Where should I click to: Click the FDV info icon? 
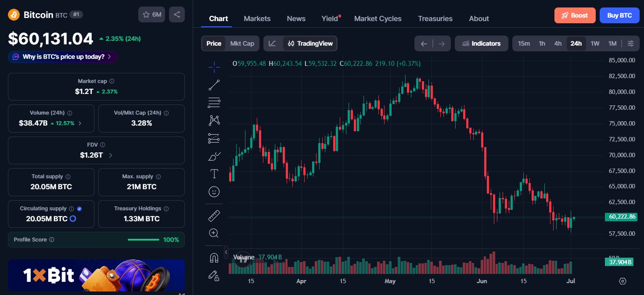(102, 144)
